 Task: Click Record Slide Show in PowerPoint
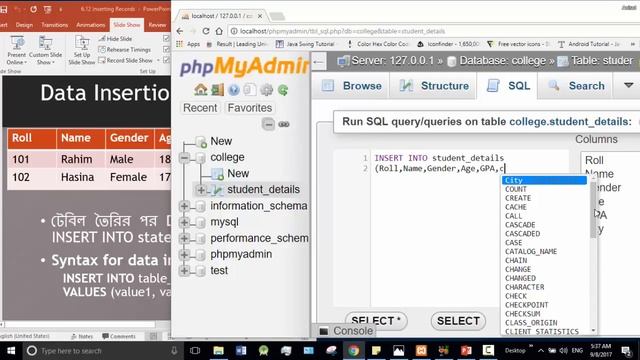pos(126,60)
